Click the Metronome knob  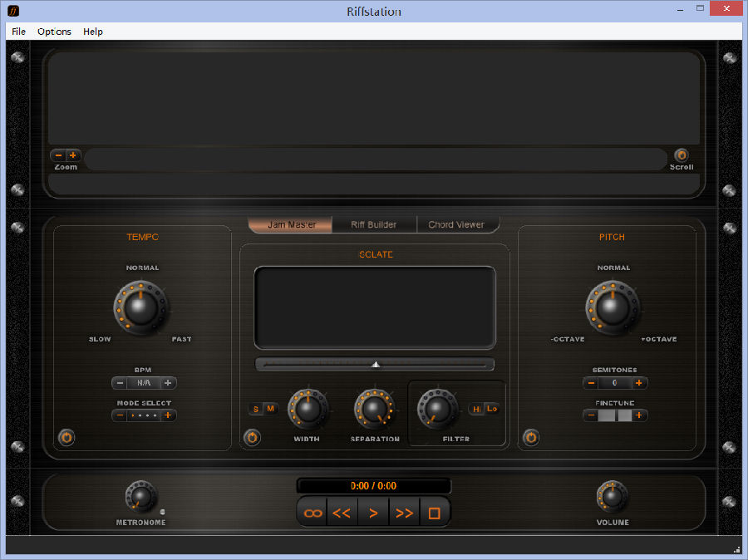[x=141, y=497]
